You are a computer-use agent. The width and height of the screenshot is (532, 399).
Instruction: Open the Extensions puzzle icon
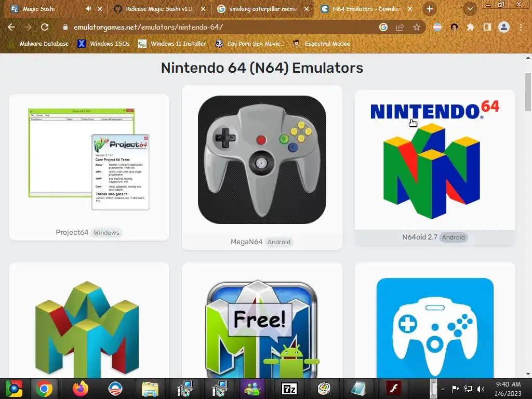pyautogui.click(x=471, y=27)
